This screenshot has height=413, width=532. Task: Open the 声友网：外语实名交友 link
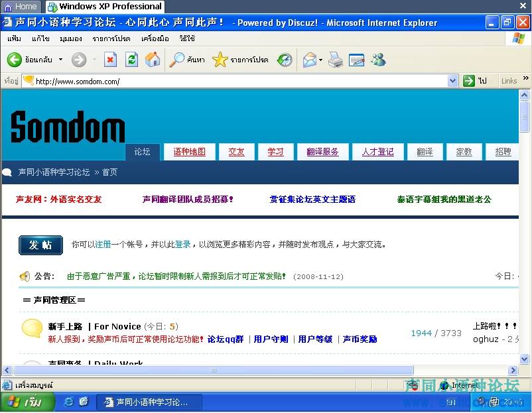(x=58, y=200)
